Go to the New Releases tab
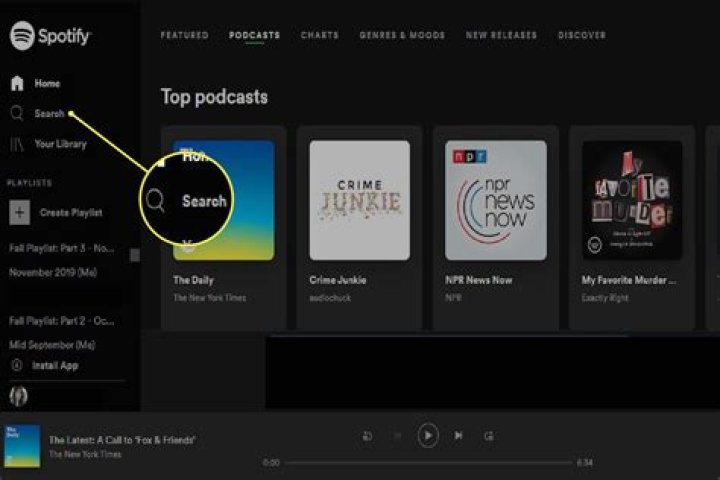The width and height of the screenshot is (720, 480). point(500,36)
